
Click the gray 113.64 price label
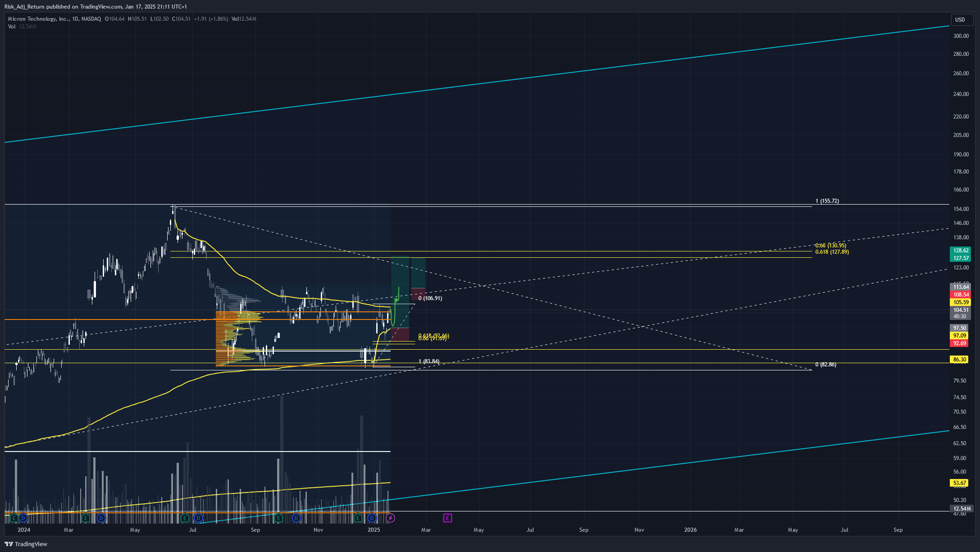[x=961, y=287]
